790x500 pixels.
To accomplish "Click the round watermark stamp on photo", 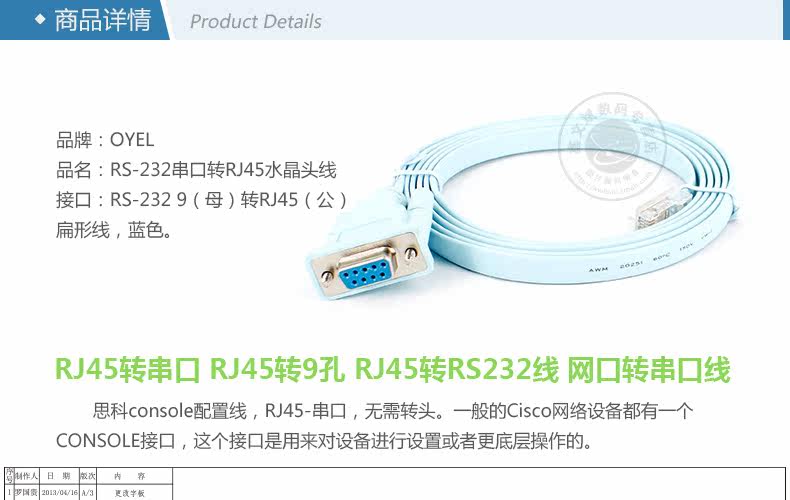I will 612,147.
